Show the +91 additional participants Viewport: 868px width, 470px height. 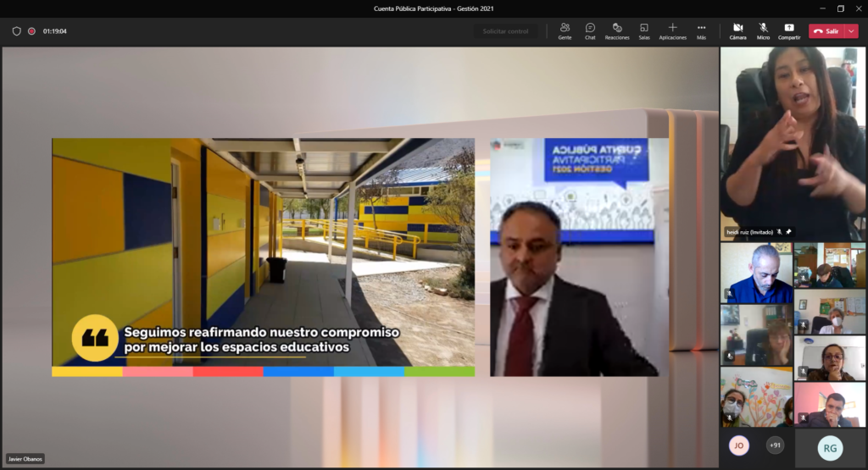coord(774,445)
